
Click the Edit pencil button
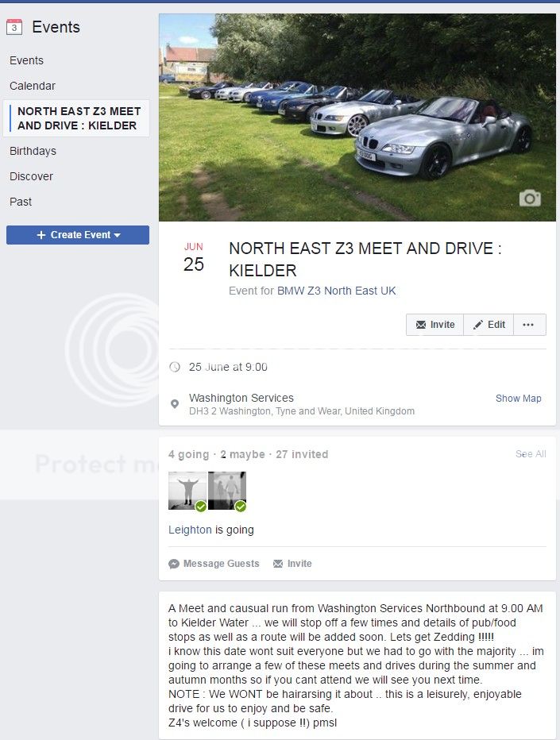click(x=489, y=325)
